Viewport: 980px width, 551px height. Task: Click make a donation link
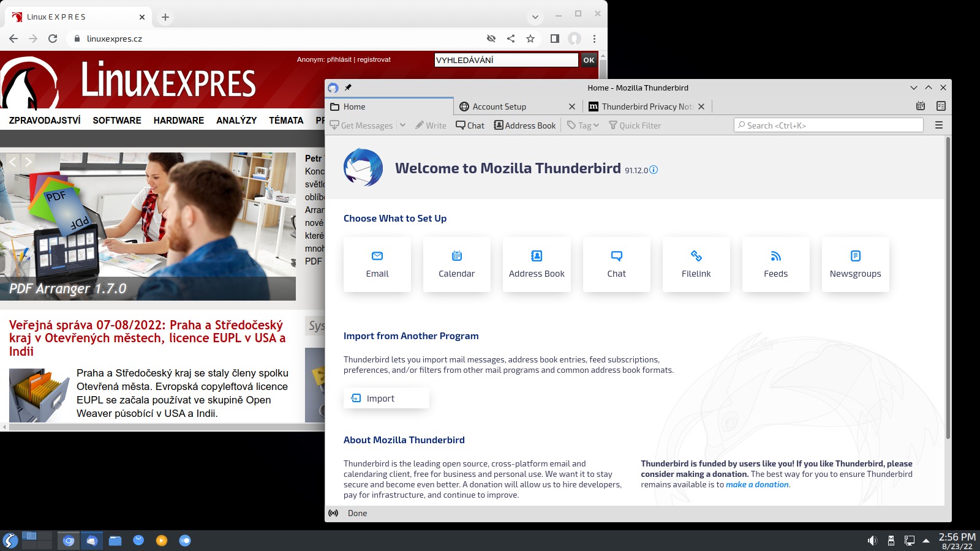pyautogui.click(x=757, y=484)
